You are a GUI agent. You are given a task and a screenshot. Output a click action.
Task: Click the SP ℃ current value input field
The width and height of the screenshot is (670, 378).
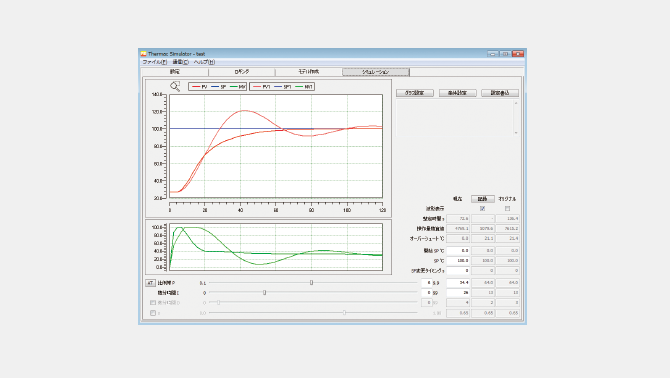click(458, 261)
